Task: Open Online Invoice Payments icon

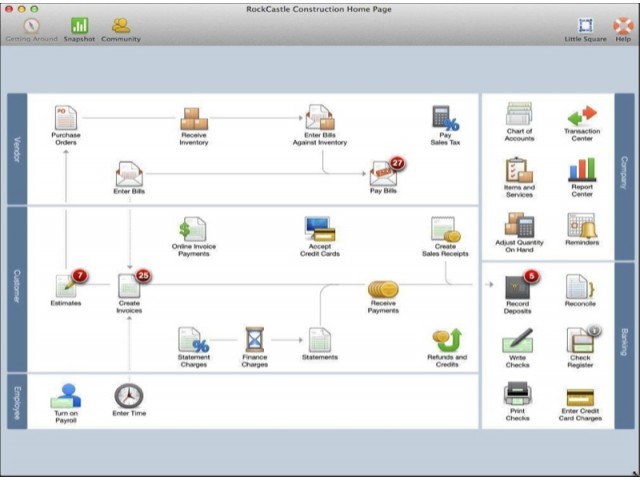Action: click(x=193, y=229)
